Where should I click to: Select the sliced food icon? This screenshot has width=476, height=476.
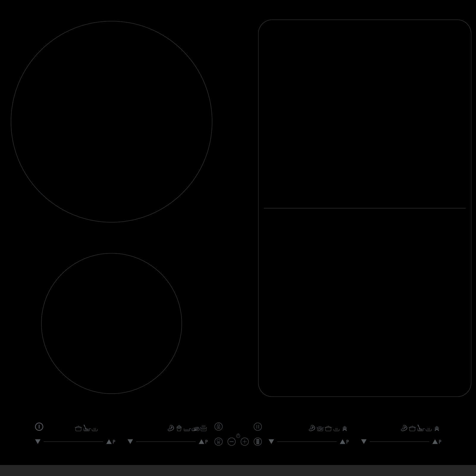coord(195,429)
